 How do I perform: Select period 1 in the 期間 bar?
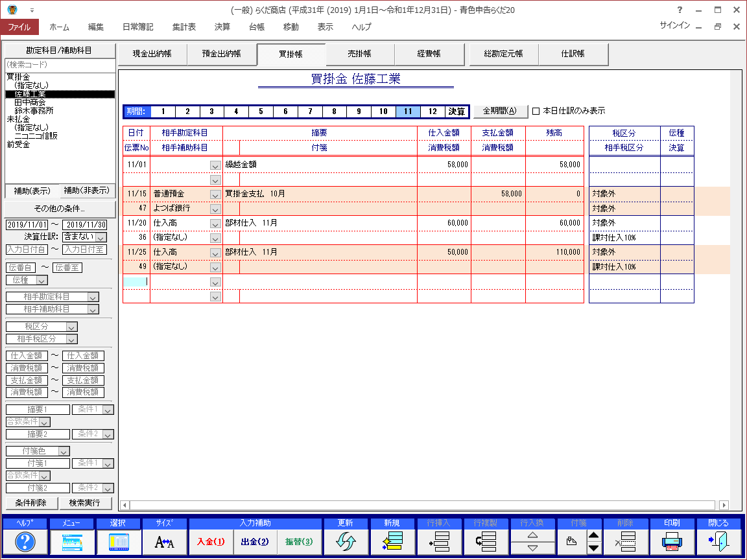tap(163, 111)
